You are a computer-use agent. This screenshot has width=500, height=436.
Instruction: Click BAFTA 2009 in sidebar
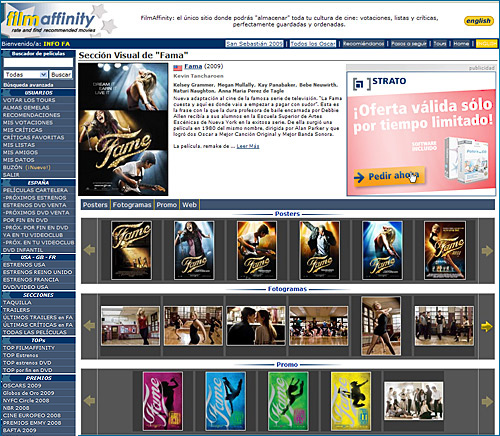(21, 430)
